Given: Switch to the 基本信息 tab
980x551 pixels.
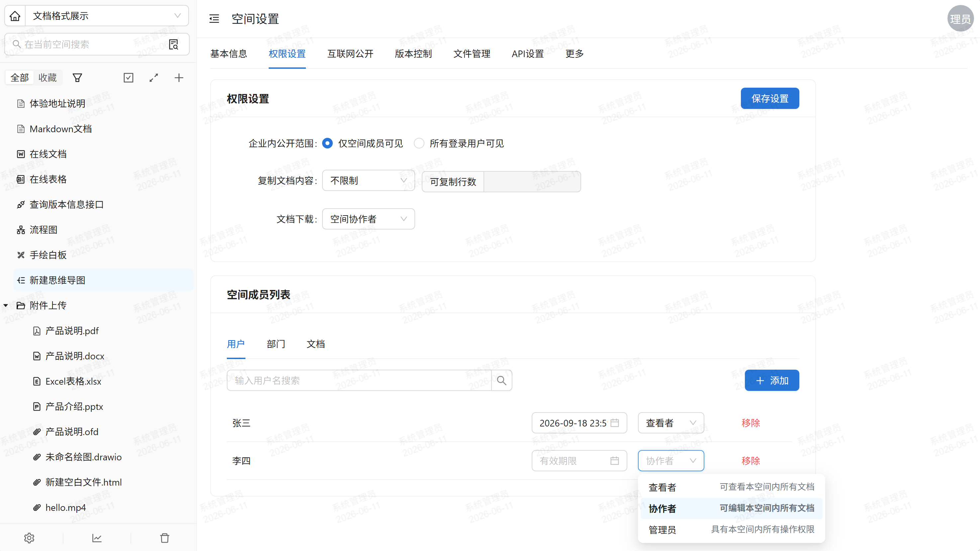Looking at the screenshot, I should coord(228,54).
